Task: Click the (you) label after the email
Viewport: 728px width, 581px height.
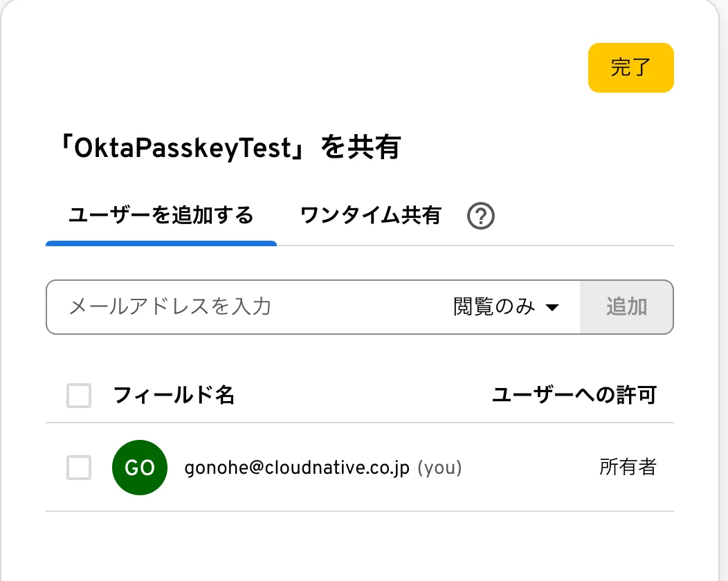Action: coord(440,468)
